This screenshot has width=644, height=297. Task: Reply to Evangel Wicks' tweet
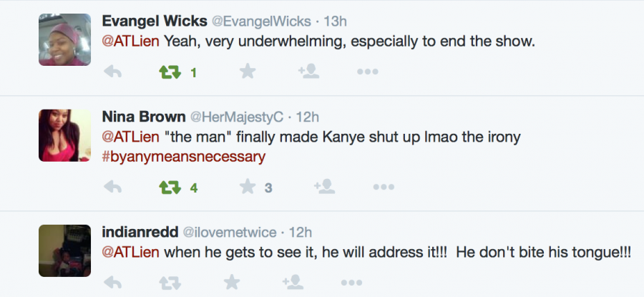click(112, 72)
